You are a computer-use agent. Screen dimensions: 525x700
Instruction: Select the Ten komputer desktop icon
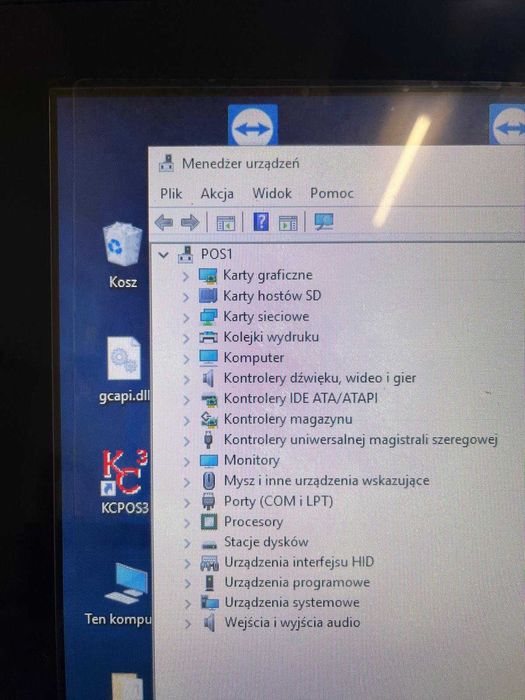[x=119, y=594]
